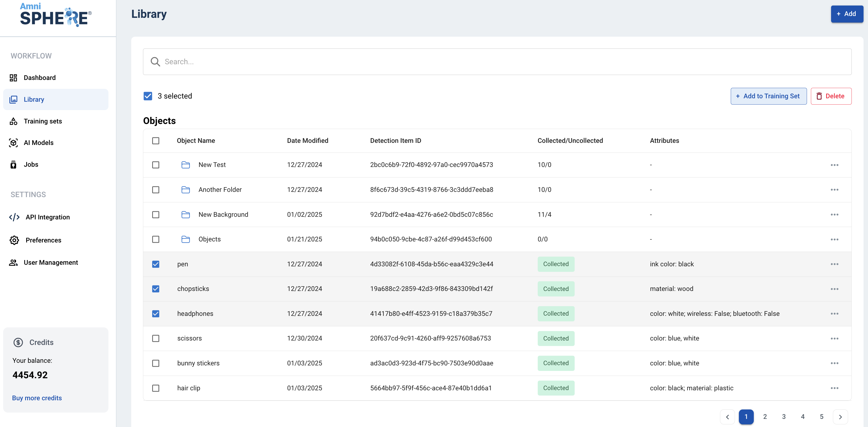Switch to the Library sidebar item
Screen dimensions: 868x427
pyautogui.click(x=34, y=100)
